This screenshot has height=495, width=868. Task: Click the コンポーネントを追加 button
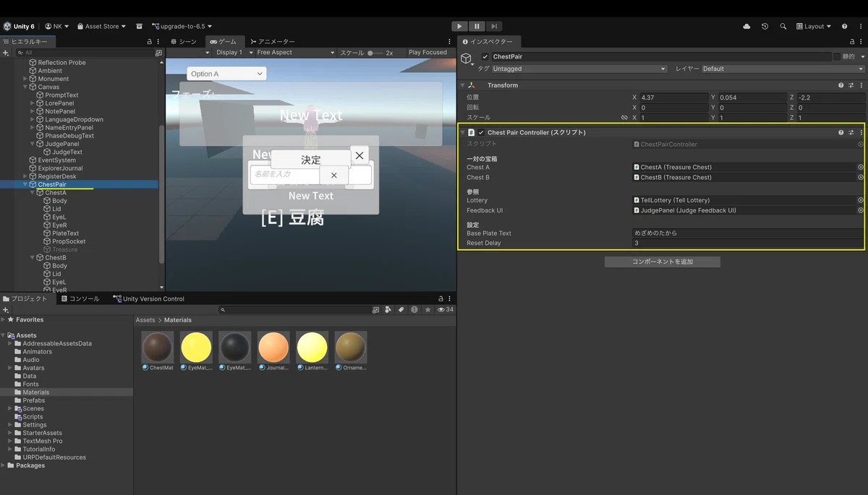[663, 262]
